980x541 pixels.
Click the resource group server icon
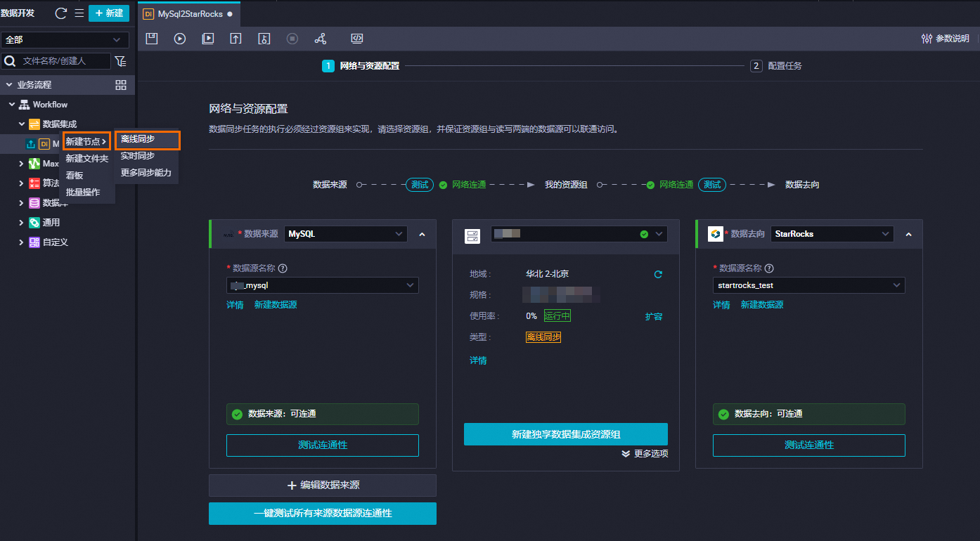click(472, 235)
